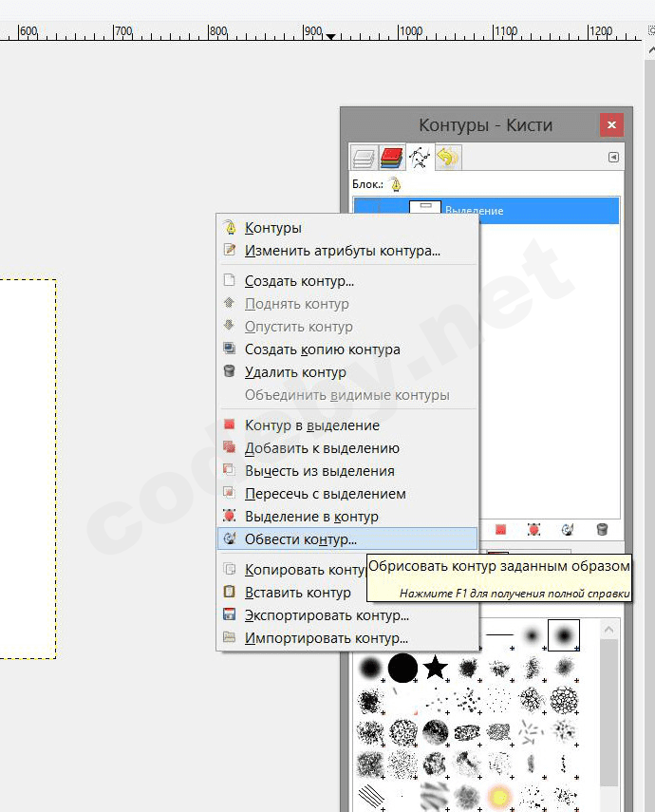Image resolution: width=655 pixels, height=812 pixels.
Task: Click the Delete Path trash icon in panel
Action: point(602,529)
